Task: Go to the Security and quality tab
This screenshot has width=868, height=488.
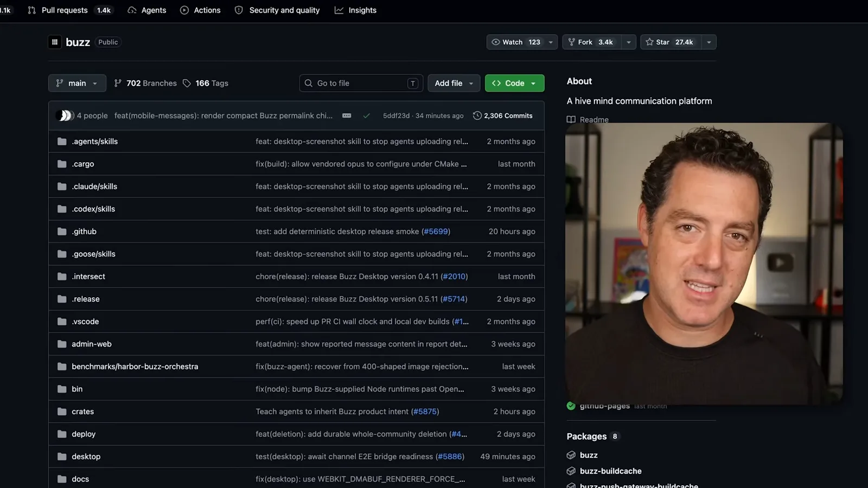Action: click(x=277, y=10)
